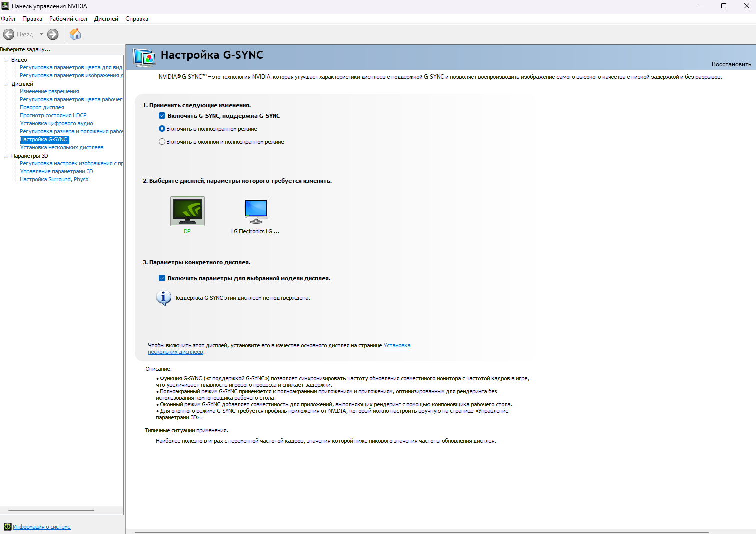Click the G-SYNC page header icon
Screen dimensions: 756x534
click(x=144, y=58)
